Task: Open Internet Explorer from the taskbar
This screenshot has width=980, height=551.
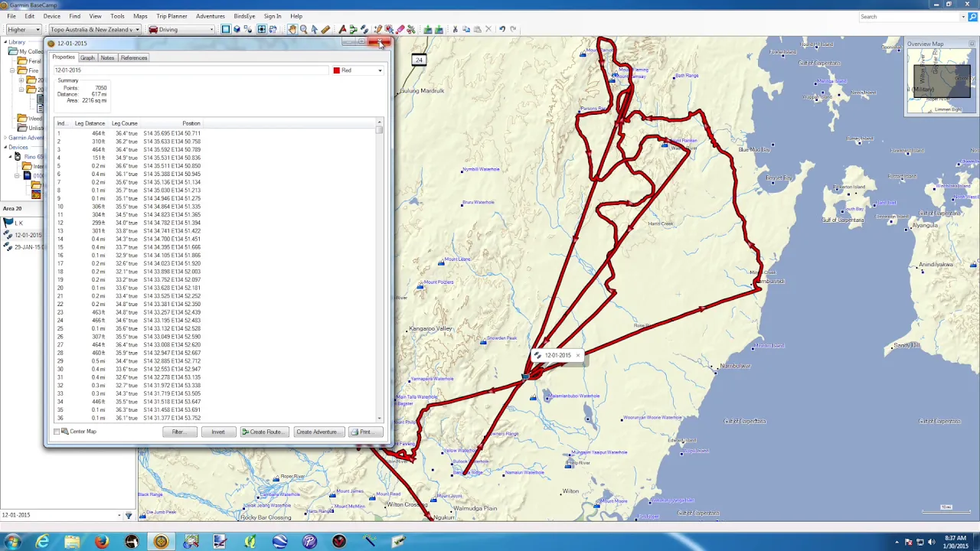Action: (42, 542)
